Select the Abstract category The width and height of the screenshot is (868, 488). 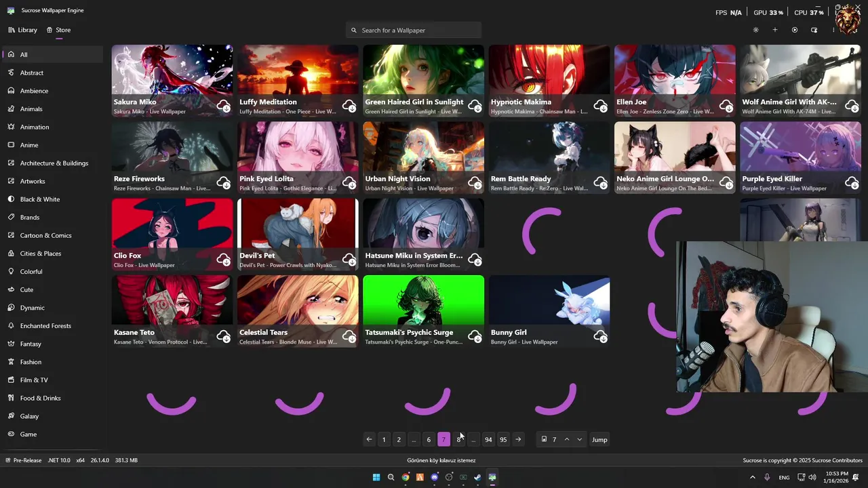[x=53, y=73]
